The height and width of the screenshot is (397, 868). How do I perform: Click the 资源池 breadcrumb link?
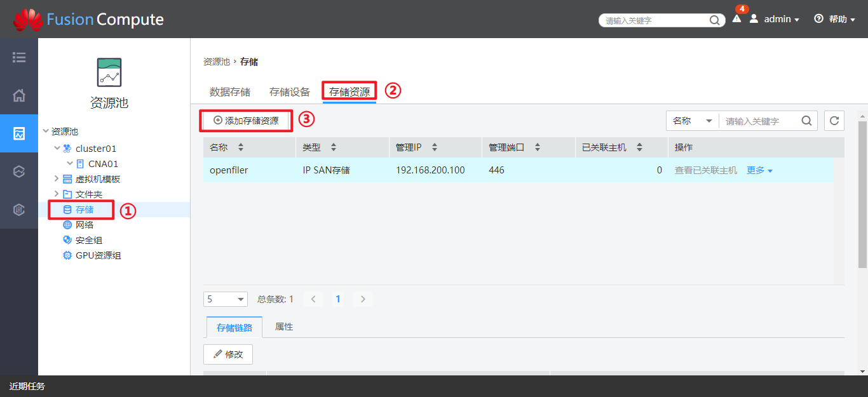click(217, 62)
